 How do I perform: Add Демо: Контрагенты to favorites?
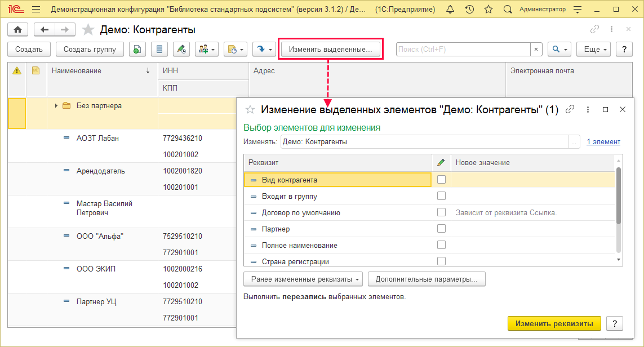point(88,29)
